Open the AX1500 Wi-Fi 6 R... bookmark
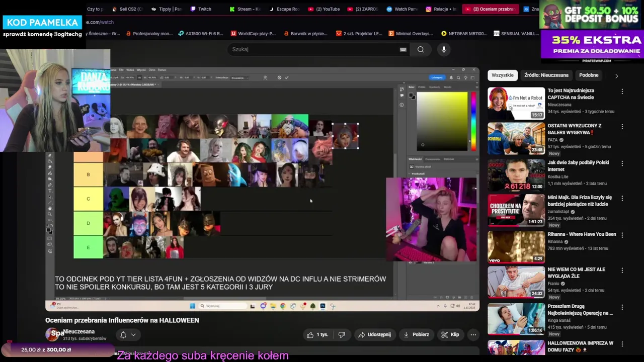The height and width of the screenshot is (362, 644). coord(201,34)
